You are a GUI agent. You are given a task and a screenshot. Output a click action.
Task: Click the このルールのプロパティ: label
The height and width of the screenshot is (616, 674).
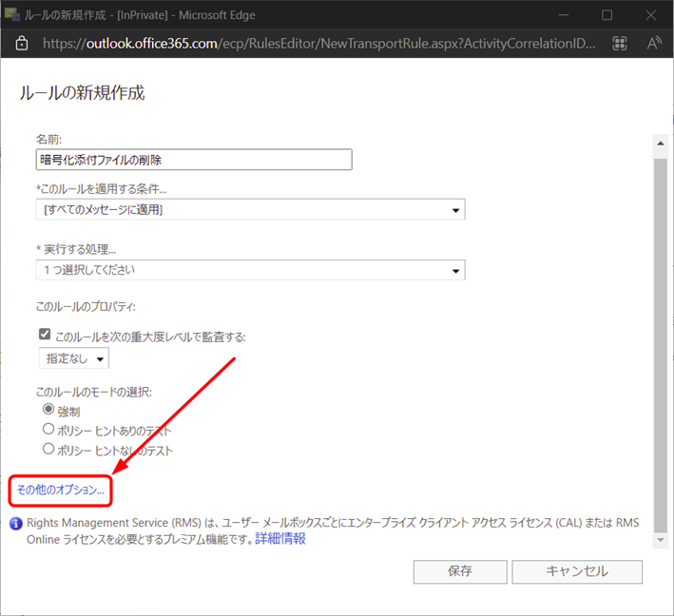point(86,306)
